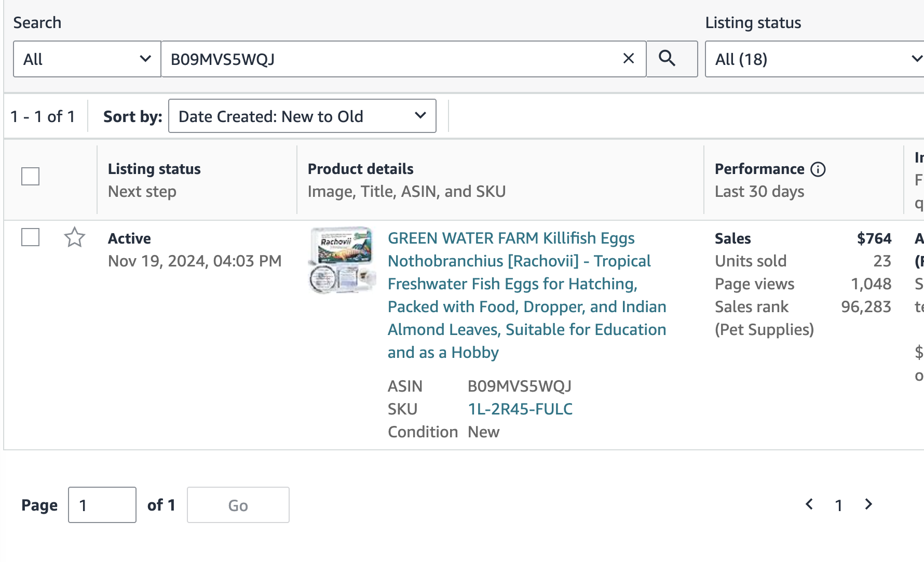
Task: Click the Units sold value 23
Action: (882, 261)
